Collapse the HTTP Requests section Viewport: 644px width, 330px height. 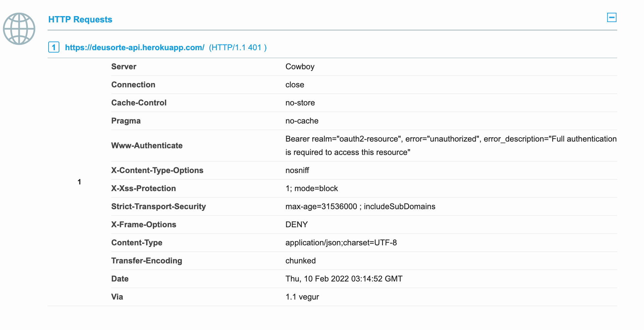pyautogui.click(x=611, y=17)
